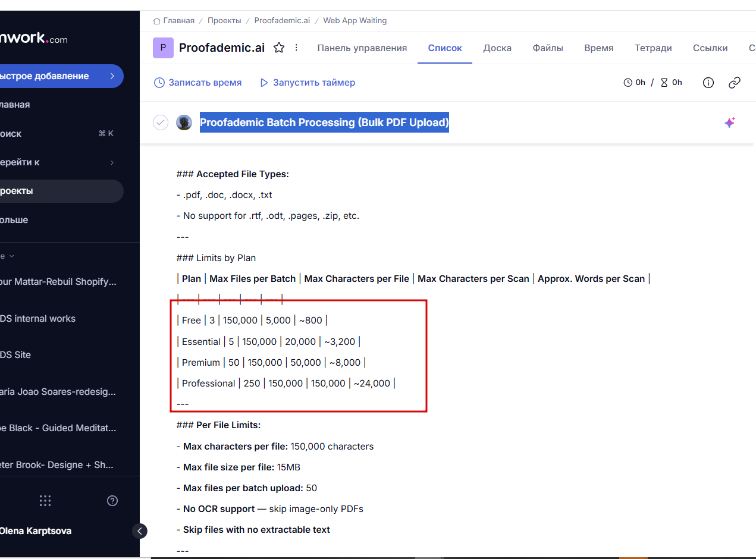The image size is (756, 559).
Task: Open Black - Guided Meditat project
Action: 59,428
